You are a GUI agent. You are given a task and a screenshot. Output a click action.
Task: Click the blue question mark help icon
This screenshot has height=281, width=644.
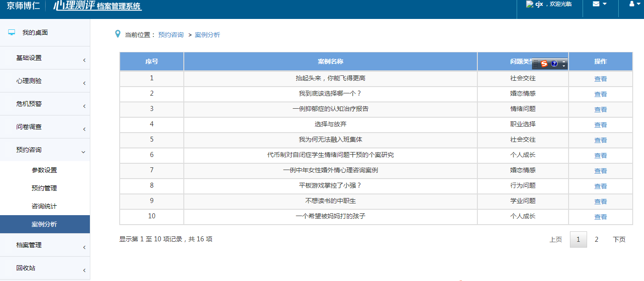pyautogui.click(x=554, y=64)
